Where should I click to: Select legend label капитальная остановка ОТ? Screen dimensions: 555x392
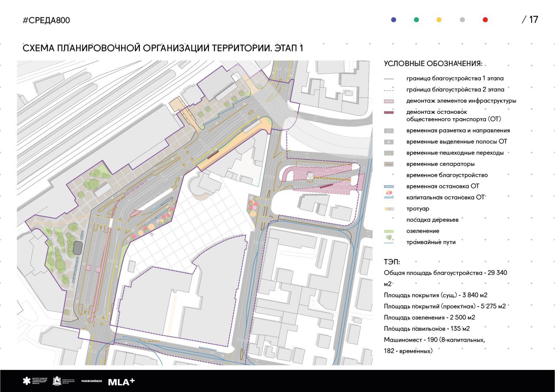(445, 198)
